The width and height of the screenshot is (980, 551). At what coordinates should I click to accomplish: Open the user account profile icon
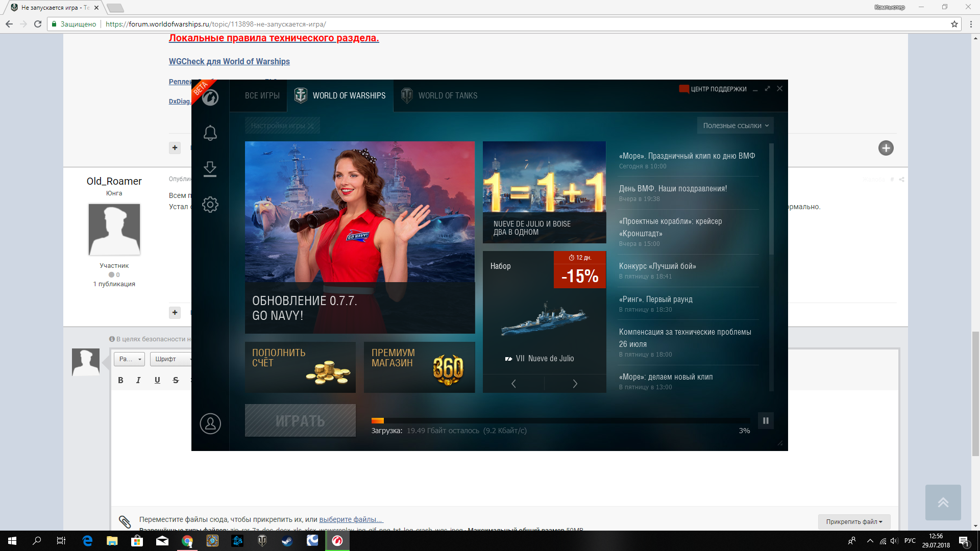click(210, 423)
